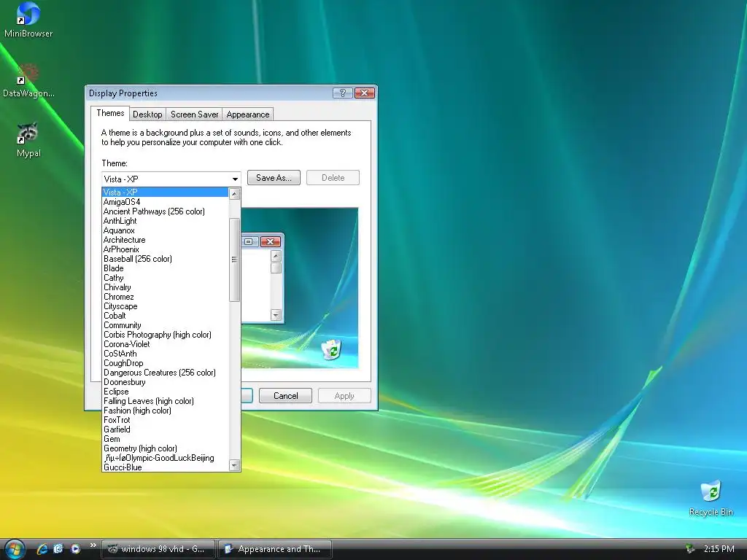Select the Garfield theme
747x560 pixels.
[166, 429]
